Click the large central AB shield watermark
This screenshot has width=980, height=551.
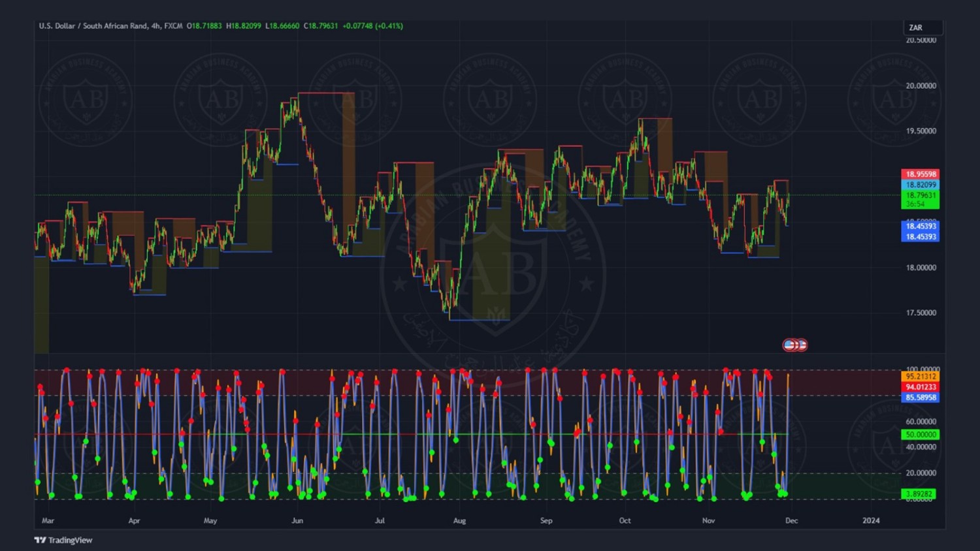click(x=495, y=274)
